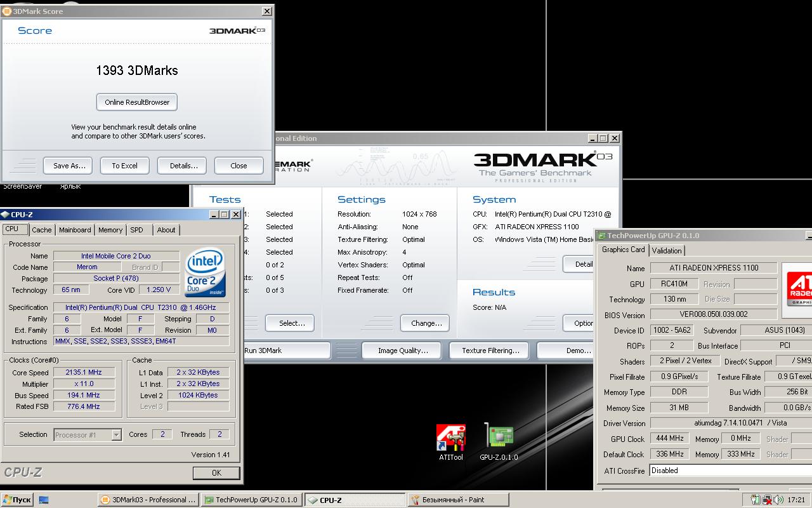Click the CPU-Z title bar icon
The width and height of the screenshot is (812, 508).
pyautogui.click(x=6, y=215)
